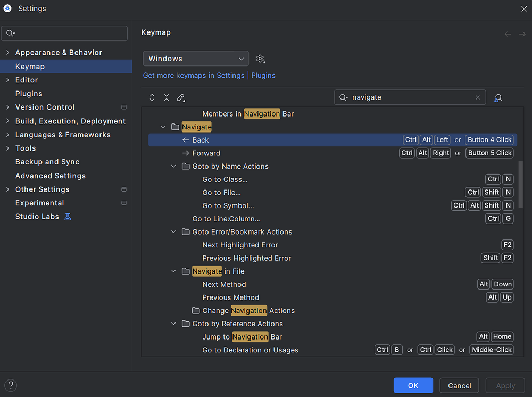This screenshot has height=397, width=532.
Task: Click the Back action arrow icon
Action: [186, 140]
